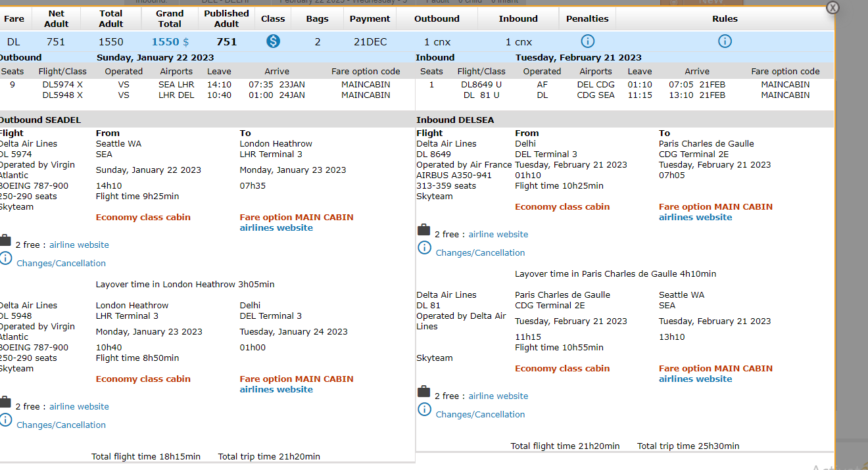The image size is (868, 470).
Task: Click info icon beside DL 5974 Changes/Cancellation
Action: pyautogui.click(x=5, y=258)
